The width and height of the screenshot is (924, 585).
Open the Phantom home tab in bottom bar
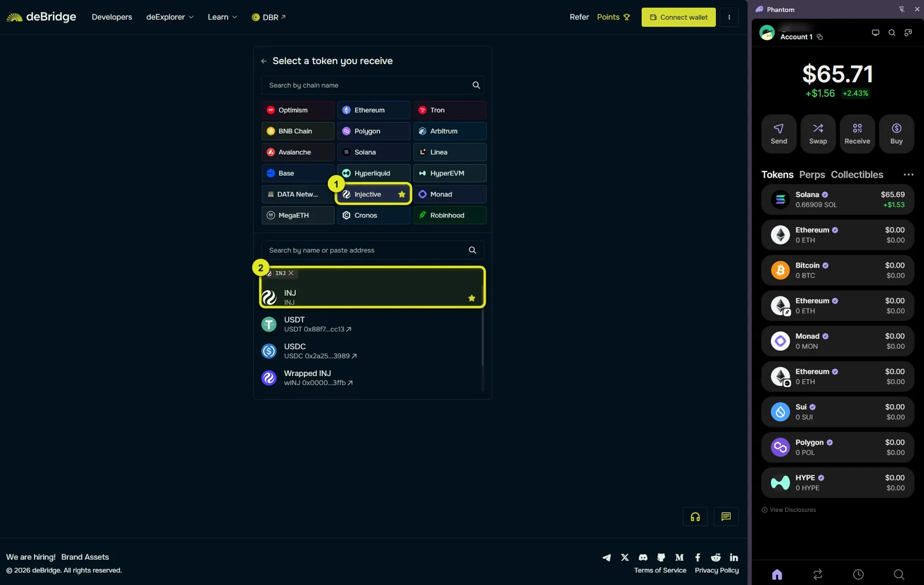click(x=777, y=574)
